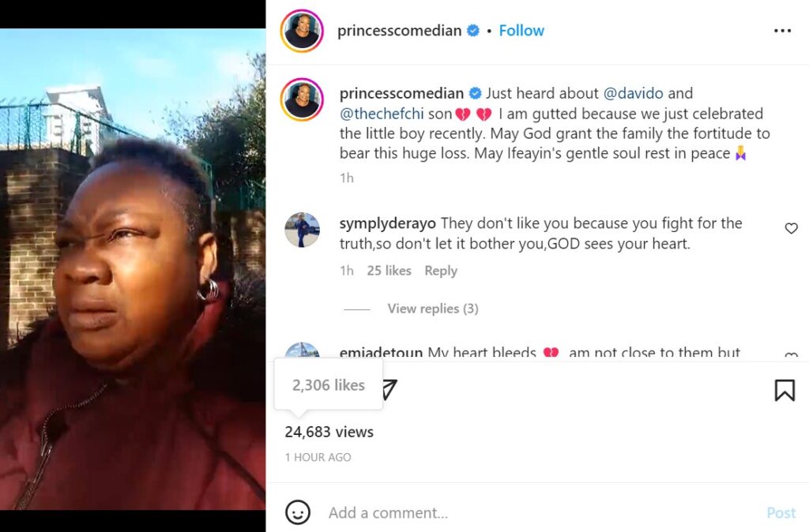
Task: Click the share paper-plane icon
Action: pyautogui.click(x=389, y=389)
